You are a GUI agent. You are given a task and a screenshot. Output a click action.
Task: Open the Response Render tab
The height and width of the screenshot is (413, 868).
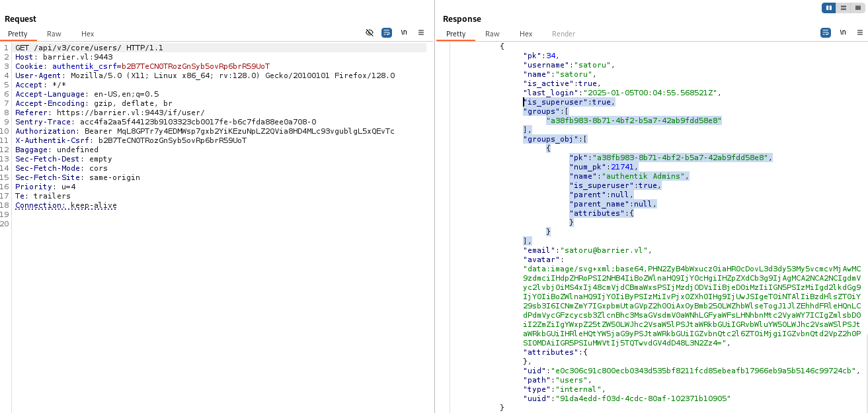click(x=564, y=34)
